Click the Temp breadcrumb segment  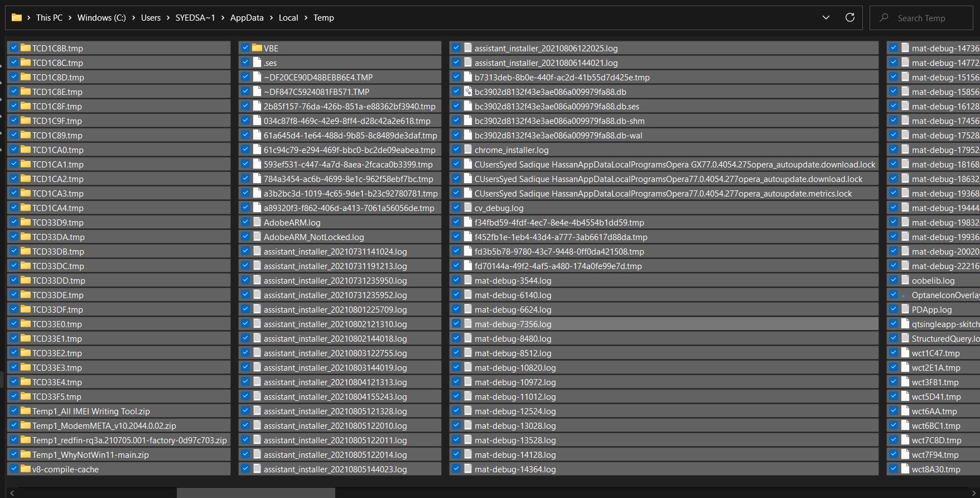coord(324,18)
